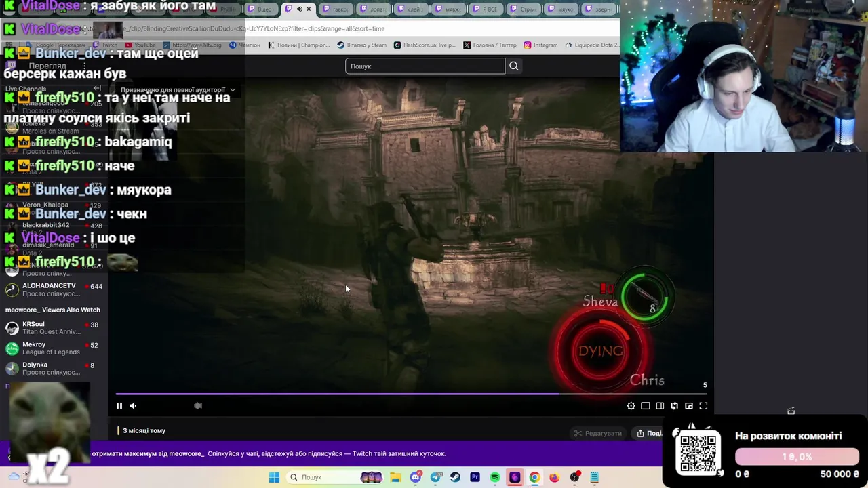Collapse the Live Channels sidebar arrow
This screenshot has width=868, height=488.
point(97,89)
